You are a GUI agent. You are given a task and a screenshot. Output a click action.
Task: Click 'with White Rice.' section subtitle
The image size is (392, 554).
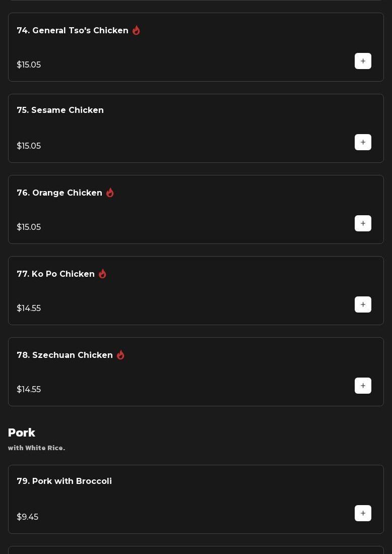point(36,448)
